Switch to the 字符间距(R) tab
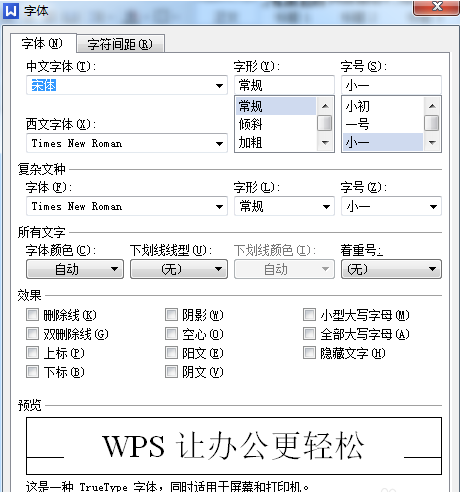This screenshot has width=460, height=492. coord(120,44)
